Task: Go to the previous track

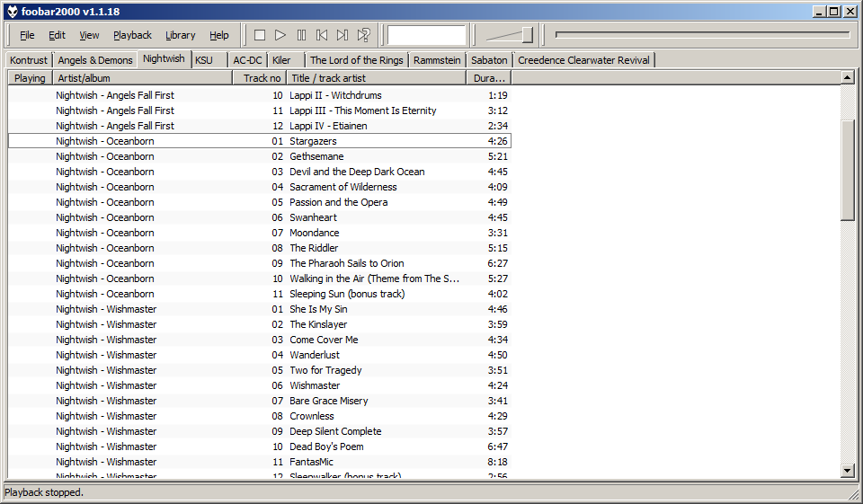Action: 322,35
